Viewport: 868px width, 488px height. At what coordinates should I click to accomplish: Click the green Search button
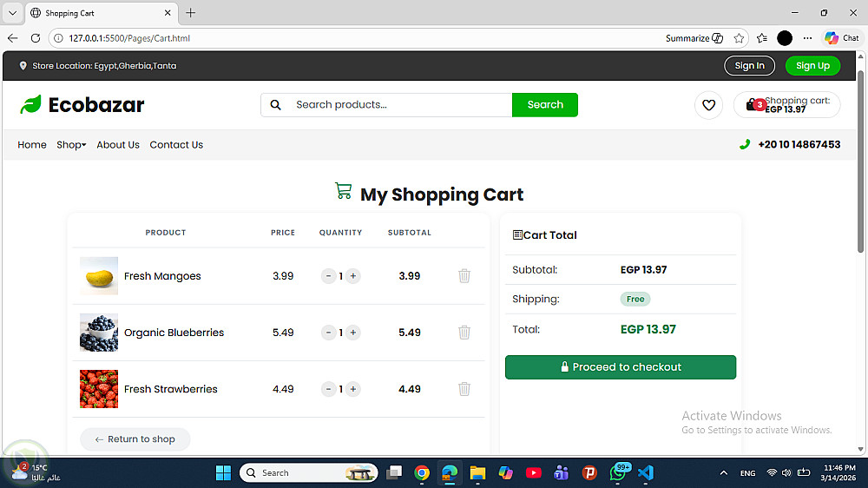pyautogui.click(x=545, y=105)
